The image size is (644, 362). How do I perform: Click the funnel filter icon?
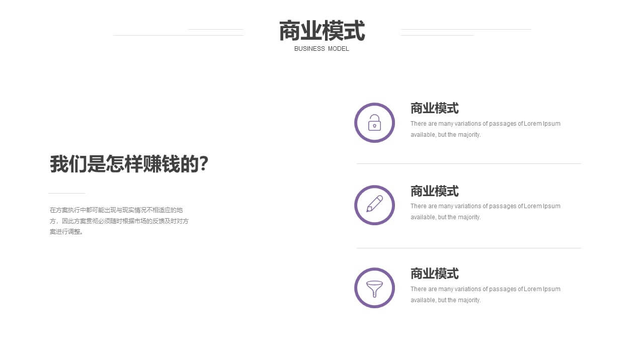374,288
